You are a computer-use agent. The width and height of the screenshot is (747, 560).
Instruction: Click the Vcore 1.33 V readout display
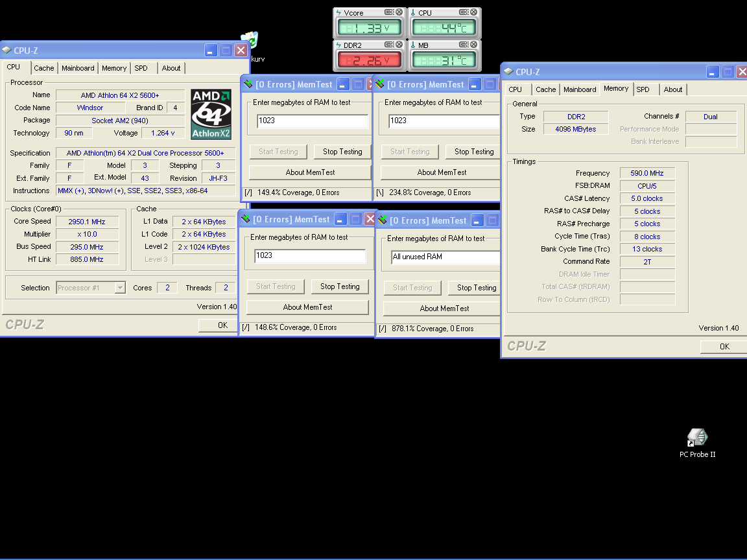(369, 28)
